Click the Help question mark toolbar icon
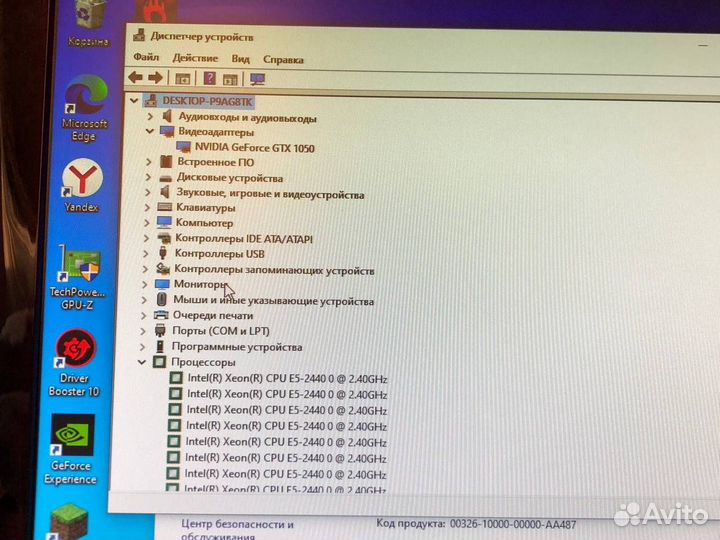 pos(210,78)
